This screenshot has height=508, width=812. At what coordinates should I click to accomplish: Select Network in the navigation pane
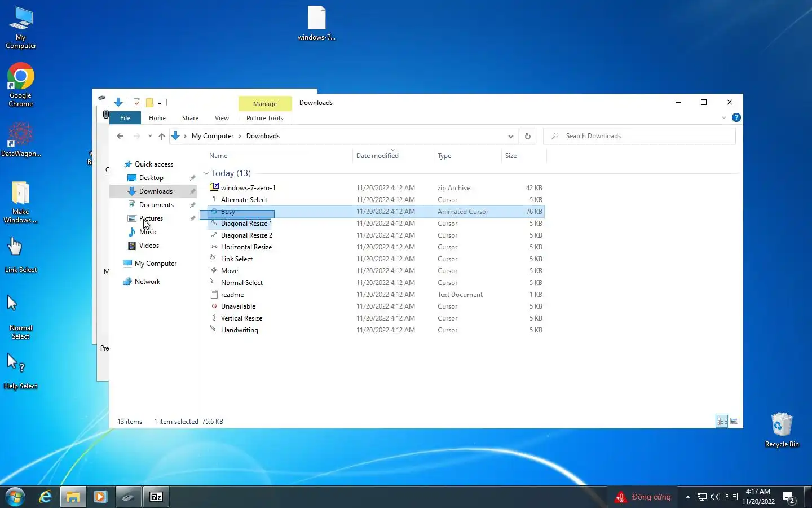pyautogui.click(x=147, y=282)
